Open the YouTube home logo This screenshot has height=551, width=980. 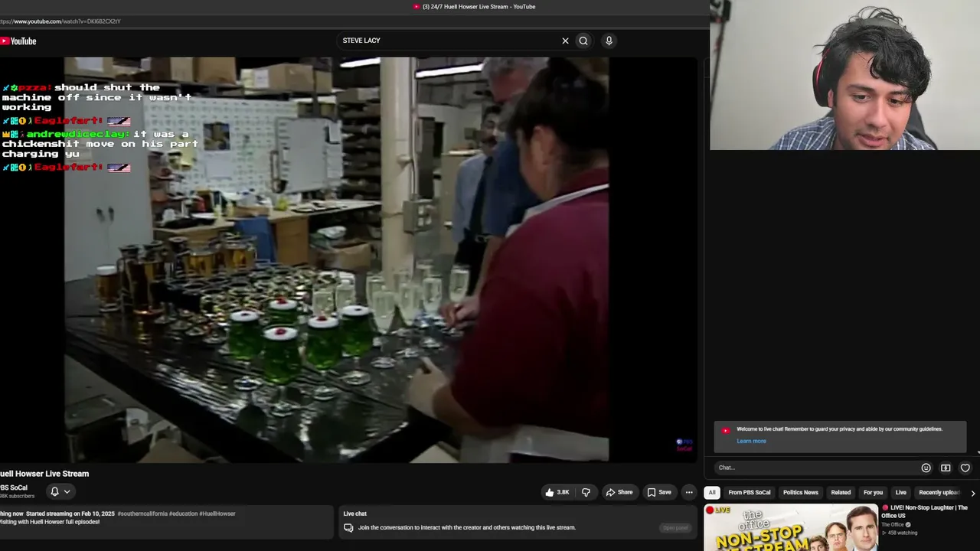pyautogui.click(x=18, y=41)
